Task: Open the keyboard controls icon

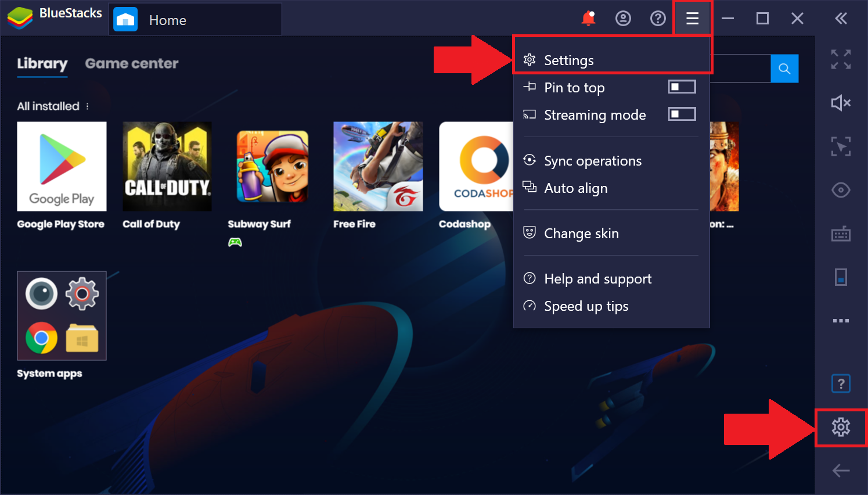Action: (x=841, y=234)
